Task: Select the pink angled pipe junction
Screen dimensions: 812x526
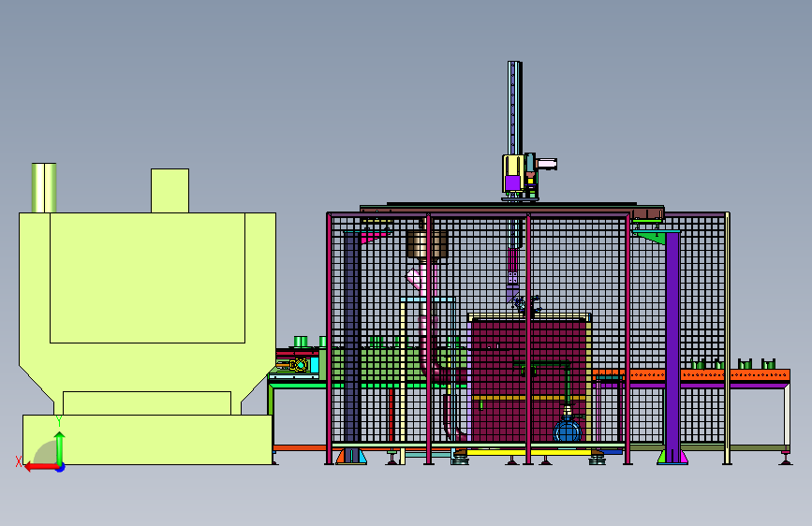Action: 416,280
